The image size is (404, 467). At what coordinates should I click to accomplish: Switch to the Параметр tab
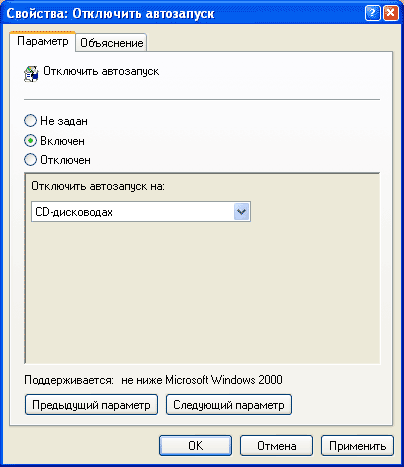tap(43, 41)
